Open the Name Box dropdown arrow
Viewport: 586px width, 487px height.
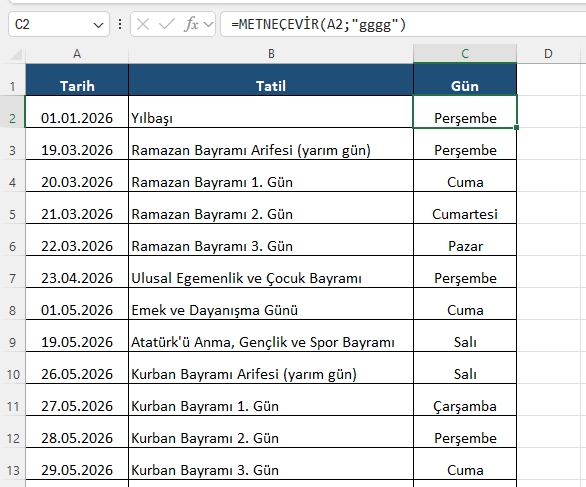coord(98,25)
